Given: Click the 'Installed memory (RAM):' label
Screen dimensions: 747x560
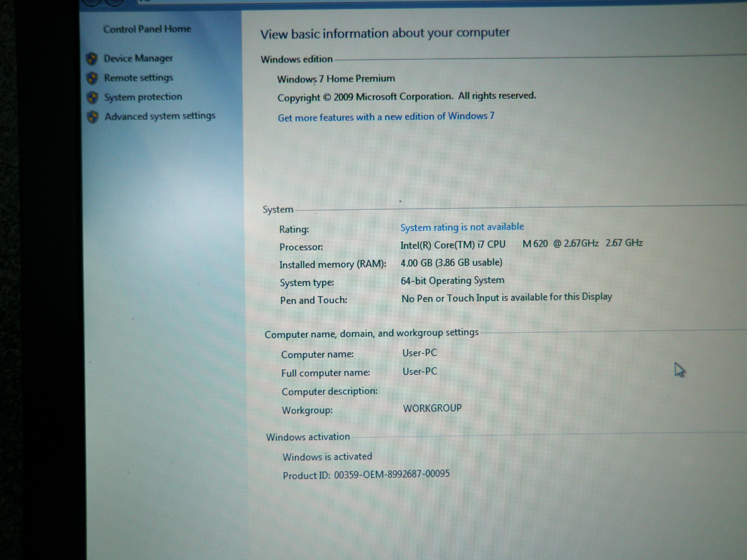Looking at the screenshot, I should click(x=333, y=265).
